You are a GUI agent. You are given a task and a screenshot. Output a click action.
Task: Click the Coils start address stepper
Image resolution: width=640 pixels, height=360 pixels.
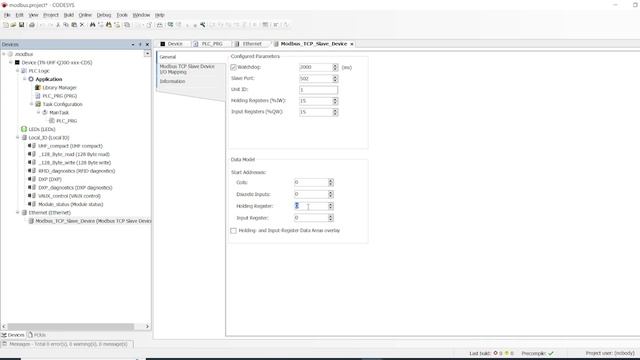pos(331,182)
